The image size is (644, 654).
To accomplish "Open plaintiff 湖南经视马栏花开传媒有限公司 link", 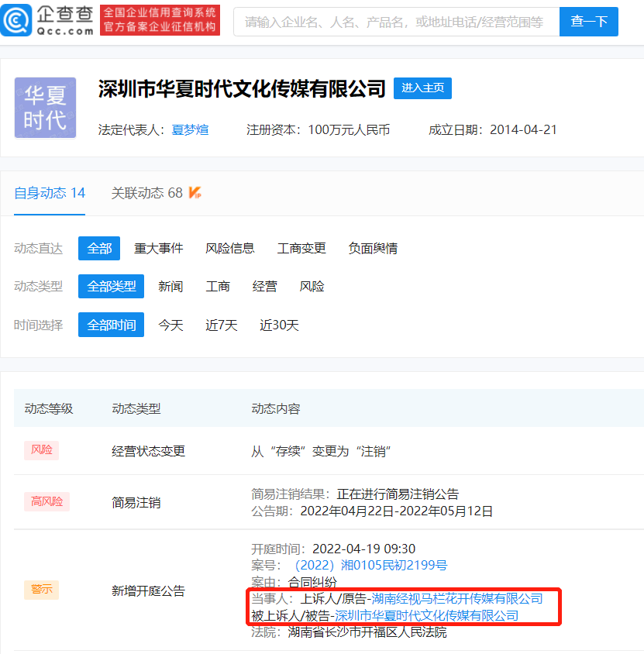I will pyautogui.click(x=457, y=598).
